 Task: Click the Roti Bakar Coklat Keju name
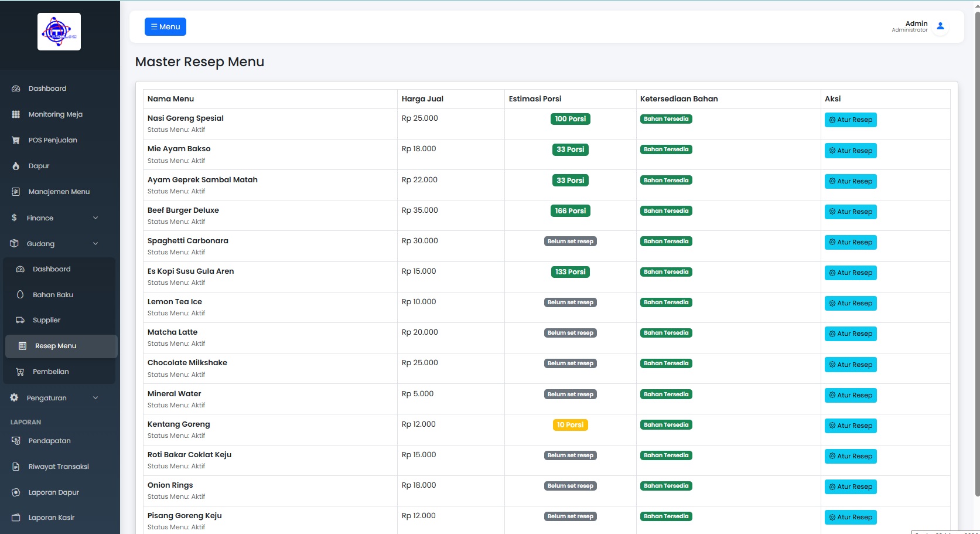click(190, 455)
